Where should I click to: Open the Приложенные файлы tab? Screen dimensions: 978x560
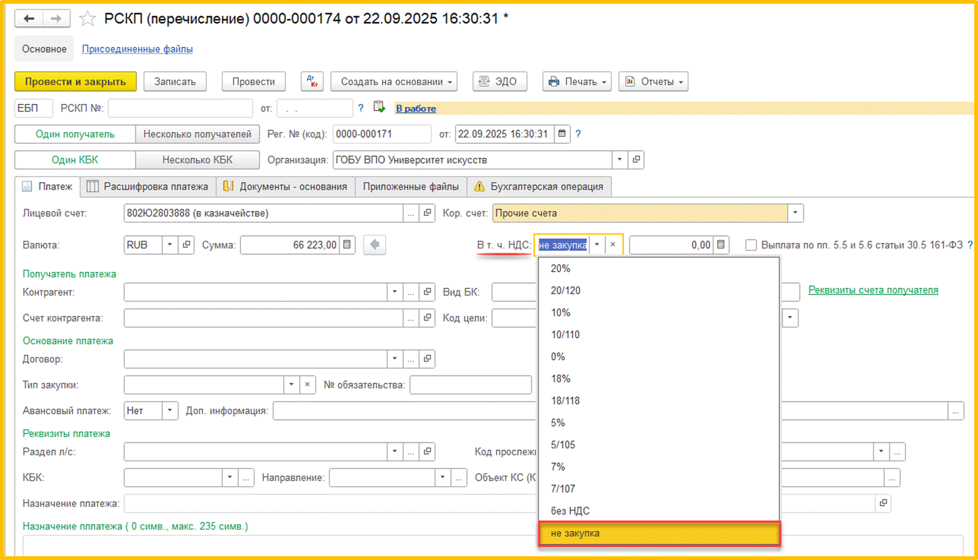click(411, 186)
